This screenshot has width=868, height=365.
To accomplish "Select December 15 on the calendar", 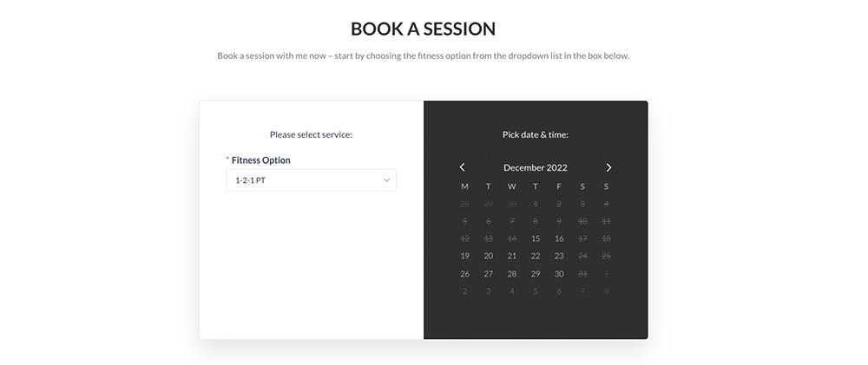I will [x=536, y=238].
